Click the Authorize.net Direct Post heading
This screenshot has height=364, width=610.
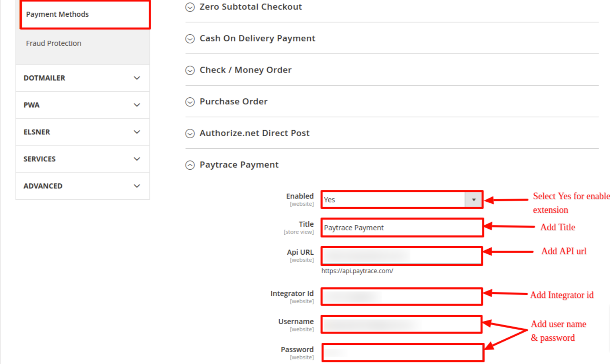254,133
